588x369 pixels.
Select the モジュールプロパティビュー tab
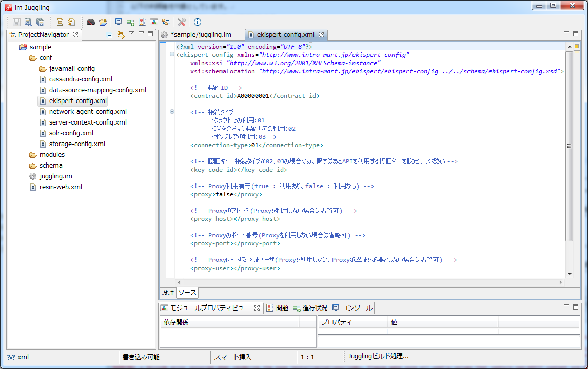pyautogui.click(x=210, y=308)
